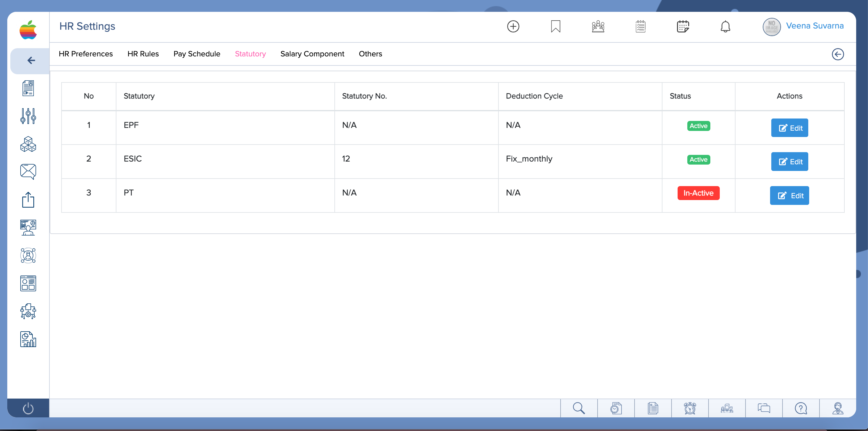Image resolution: width=868 pixels, height=431 pixels.
Task: Click Veena Suvarna user name
Action: click(815, 26)
